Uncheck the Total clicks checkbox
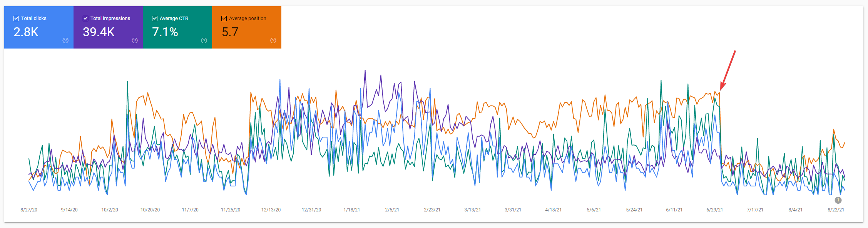868x228 pixels. [x=16, y=18]
